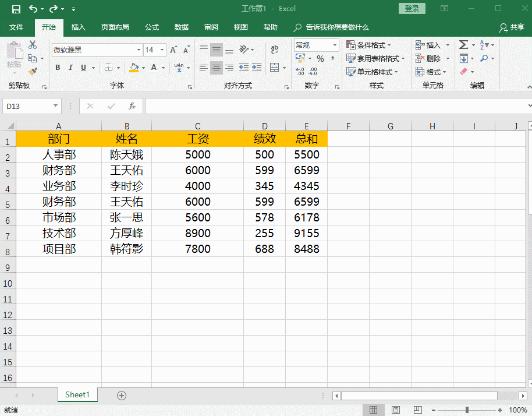Click the Merge and Center icon
Image resolution: width=532 pixels, height=416 pixels.
[x=274, y=68]
